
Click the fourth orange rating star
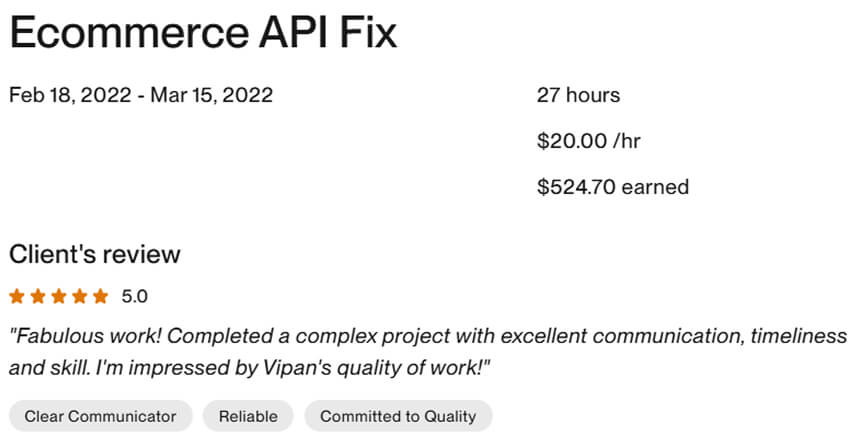pyautogui.click(x=80, y=296)
